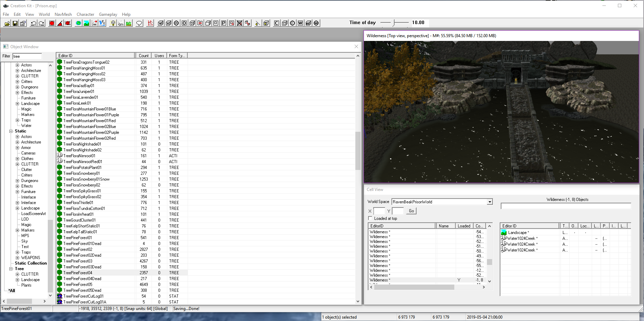Collapse the Static tree category
The image size is (644, 321).
(x=11, y=131)
